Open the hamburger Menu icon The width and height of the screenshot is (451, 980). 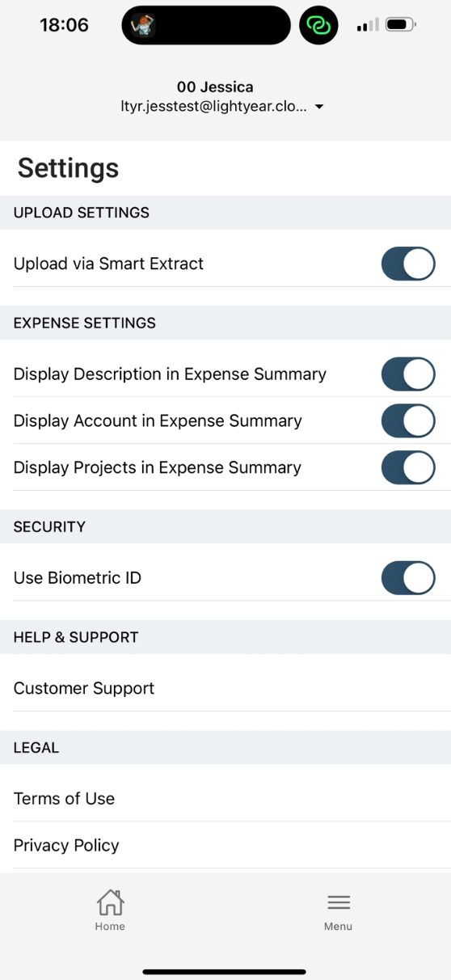coord(339,902)
